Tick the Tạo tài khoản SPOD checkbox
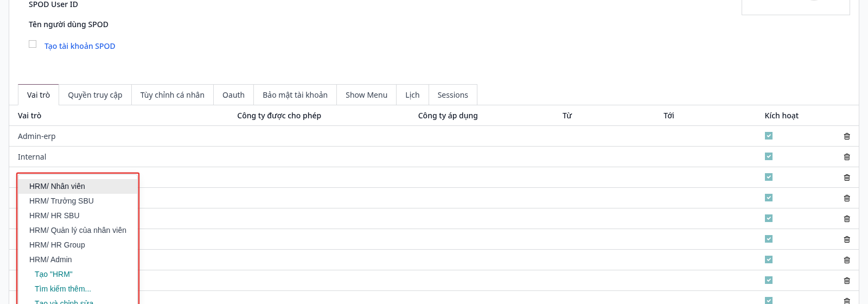The image size is (868, 304). coord(33,44)
